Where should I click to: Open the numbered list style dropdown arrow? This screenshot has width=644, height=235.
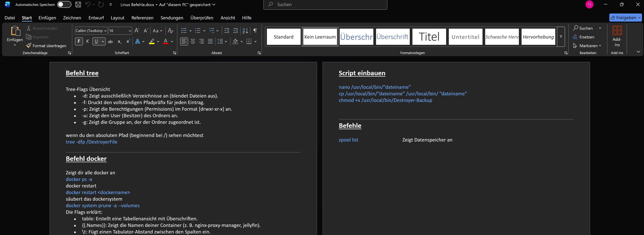point(204,31)
